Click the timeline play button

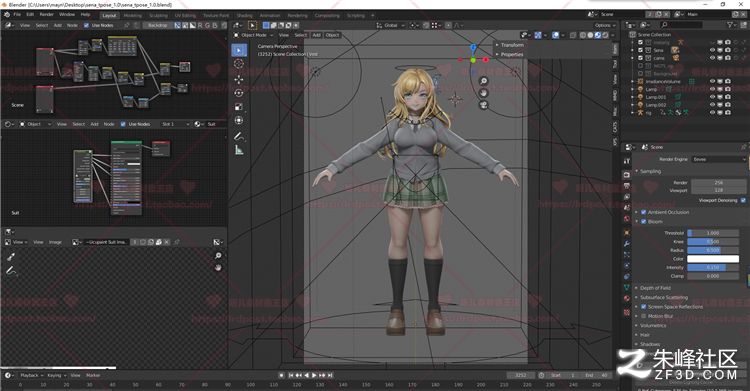[314, 375]
